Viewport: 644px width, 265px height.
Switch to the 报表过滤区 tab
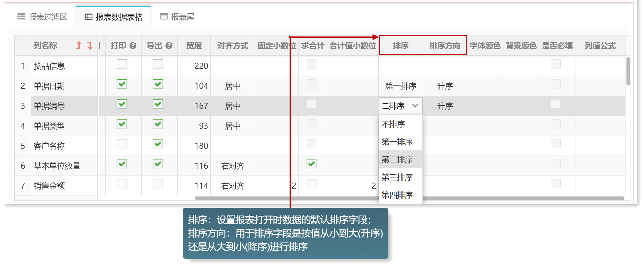pyautogui.click(x=42, y=17)
